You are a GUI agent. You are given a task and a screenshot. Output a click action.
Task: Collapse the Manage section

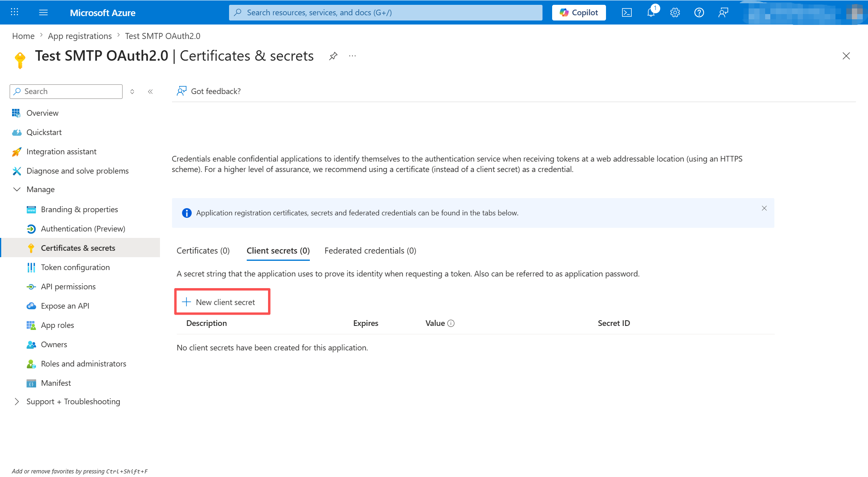tap(17, 189)
